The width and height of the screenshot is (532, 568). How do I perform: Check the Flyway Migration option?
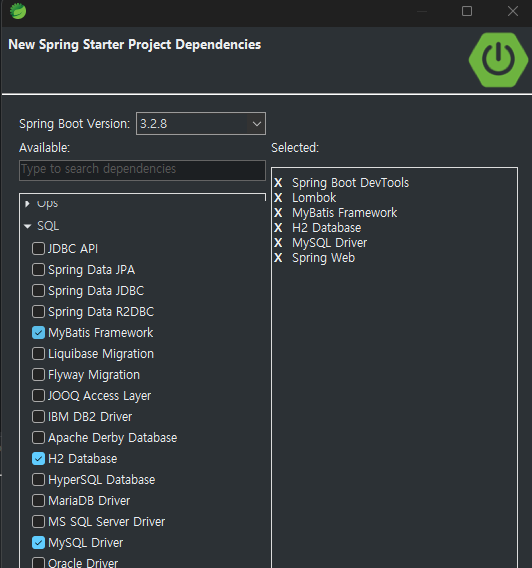coord(38,375)
